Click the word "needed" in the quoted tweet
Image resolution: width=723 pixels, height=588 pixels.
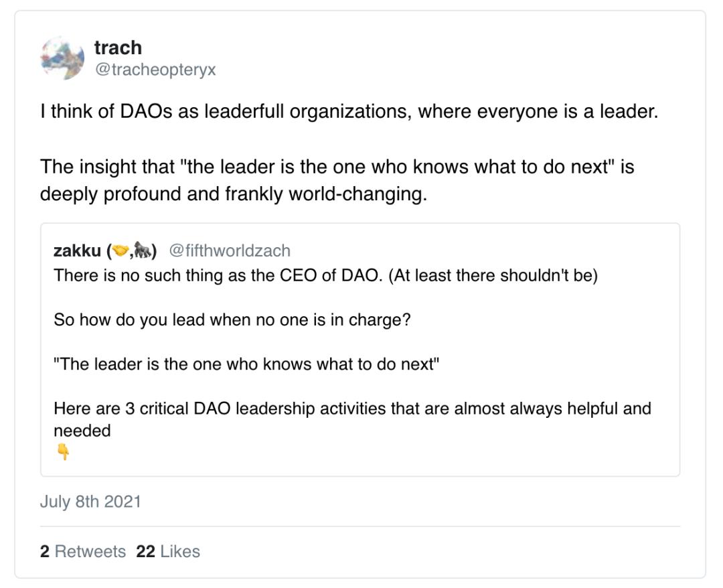click(x=82, y=431)
